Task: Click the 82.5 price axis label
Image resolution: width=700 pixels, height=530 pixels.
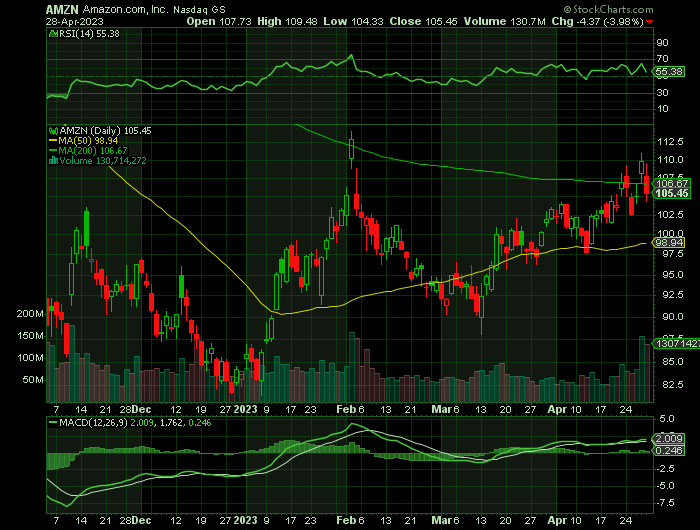Action: pos(673,384)
